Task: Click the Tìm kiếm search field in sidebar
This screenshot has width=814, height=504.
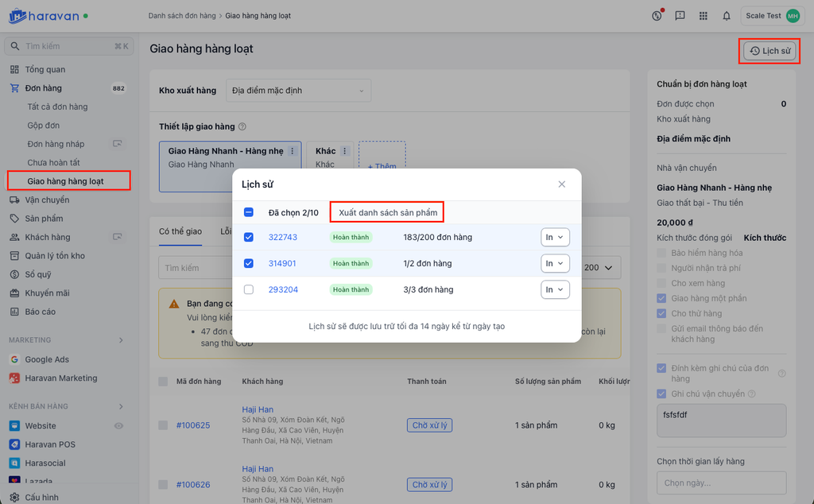Action: pyautogui.click(x=68, y=46)
